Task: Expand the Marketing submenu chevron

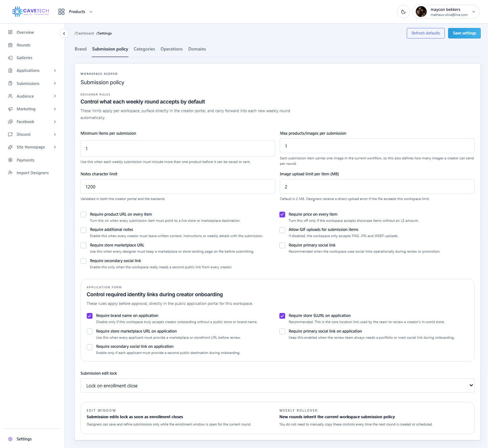Action: [55, 109]
